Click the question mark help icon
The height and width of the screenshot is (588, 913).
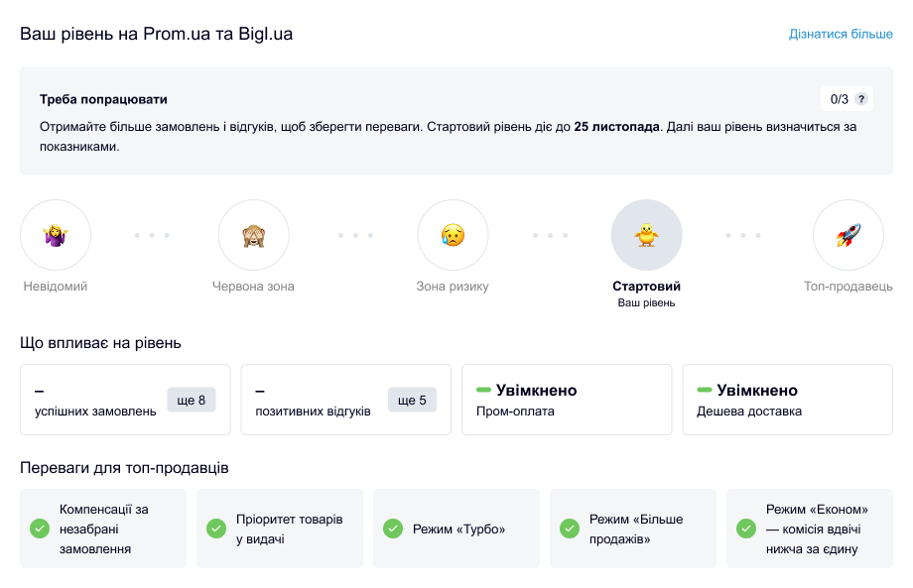point(861,99)
